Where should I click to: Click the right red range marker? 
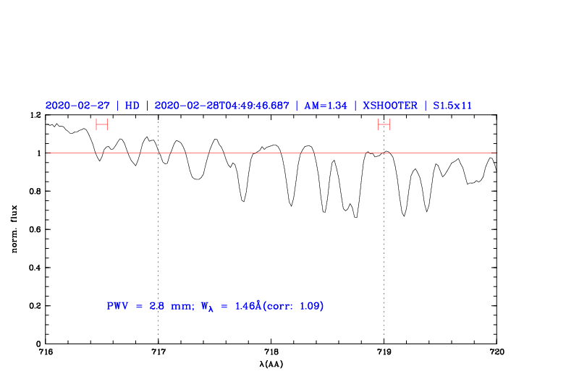[384, 124]
